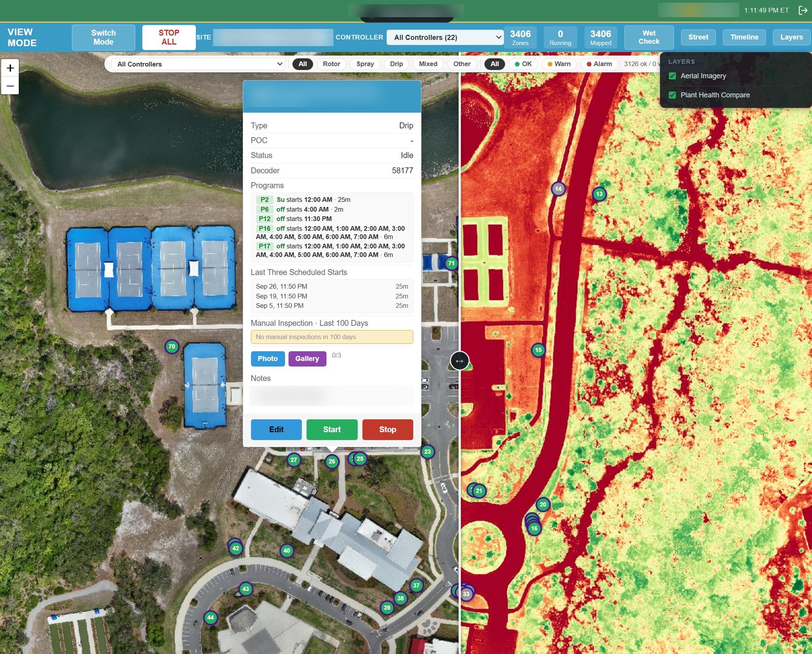Open the All Controllers (22) dropdown
This screenshot has height=654, width=812.
pyautogui.click(x=445, y=38)
